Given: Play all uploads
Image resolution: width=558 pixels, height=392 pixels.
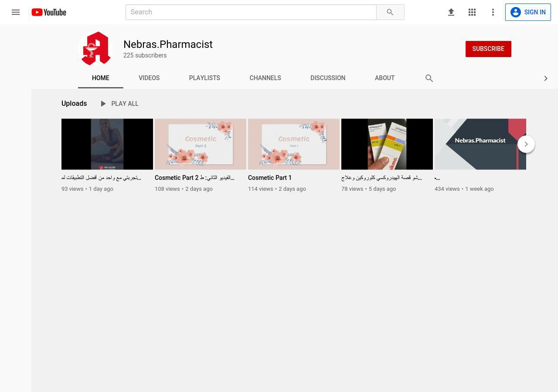Looking at the screenshot, I should coord(119,104).
